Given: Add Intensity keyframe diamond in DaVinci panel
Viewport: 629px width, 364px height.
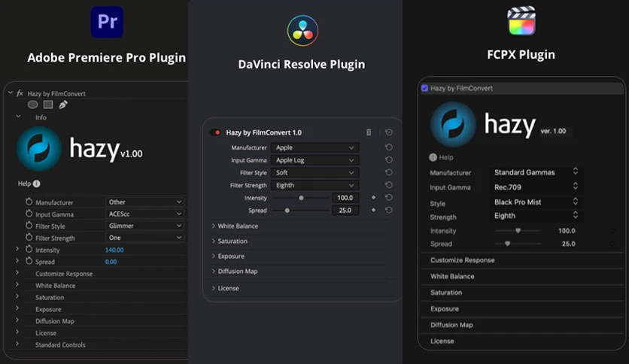Looking at the screenshot, I should (373, 198).
